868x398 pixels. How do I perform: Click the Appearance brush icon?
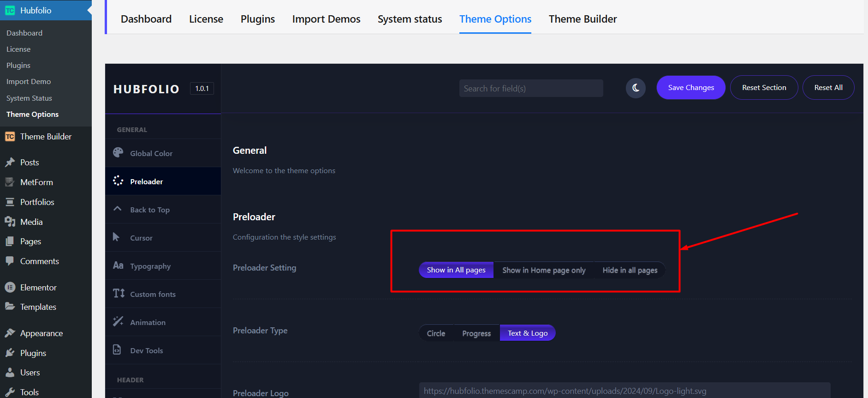click(10, 333)
